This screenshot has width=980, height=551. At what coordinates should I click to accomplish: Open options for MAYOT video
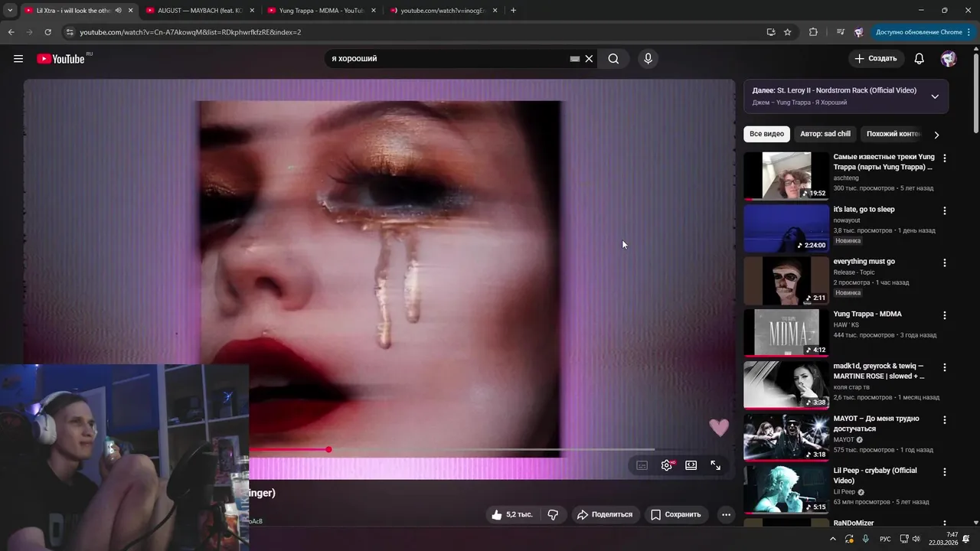(944, 420)
